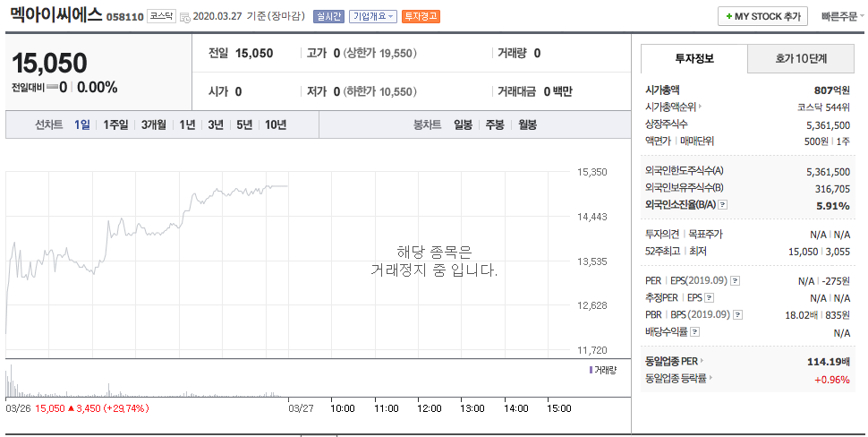
Task: Switch to the 투자정보 tab
Action: coord(694,59)
